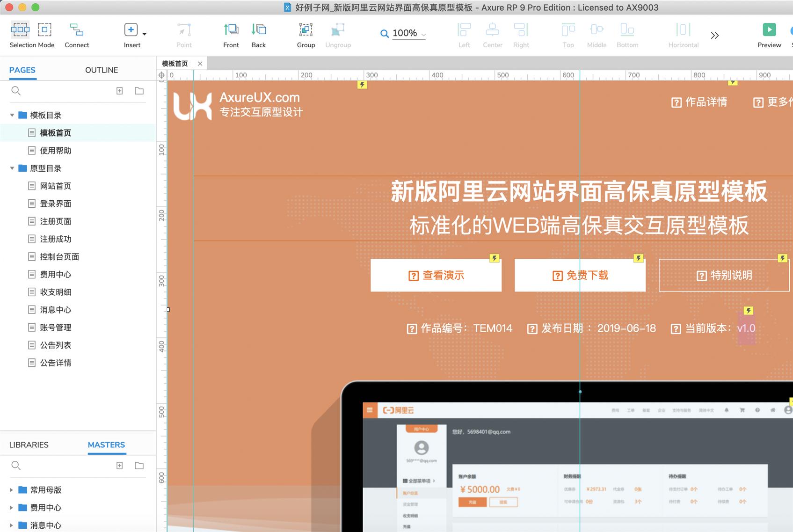Add a new page icon
The width and height of the screenshot is (793, 532).
[120, 91]
